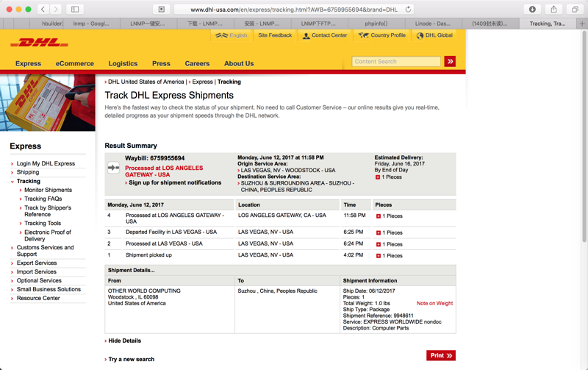Switch to the LNMP下FTP tab
The width and height of the screenshot is (588, 370).
pyautogui.click(x=318, y=24)
